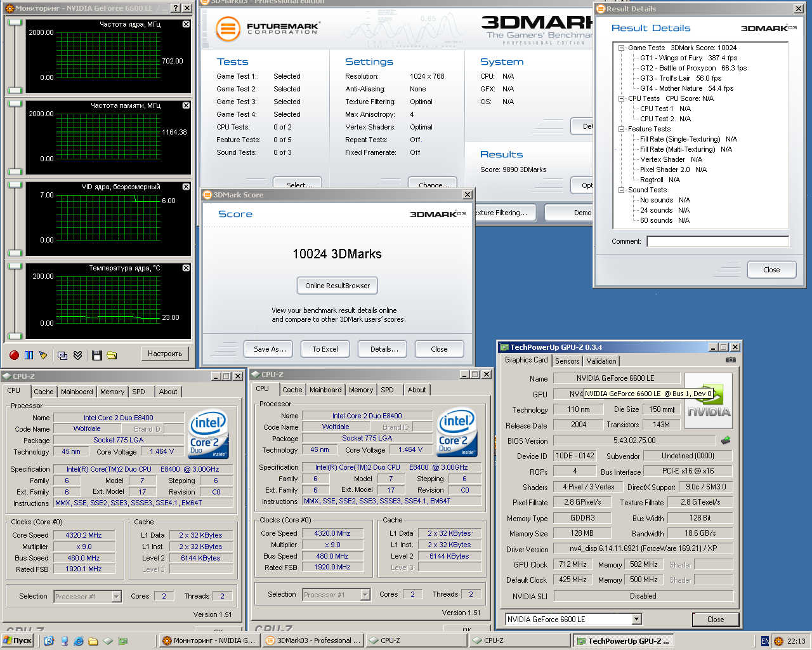Click the bottom slider handle beside temperature graph
This screenshot has width=812, height=650.
tap(15, 336)
